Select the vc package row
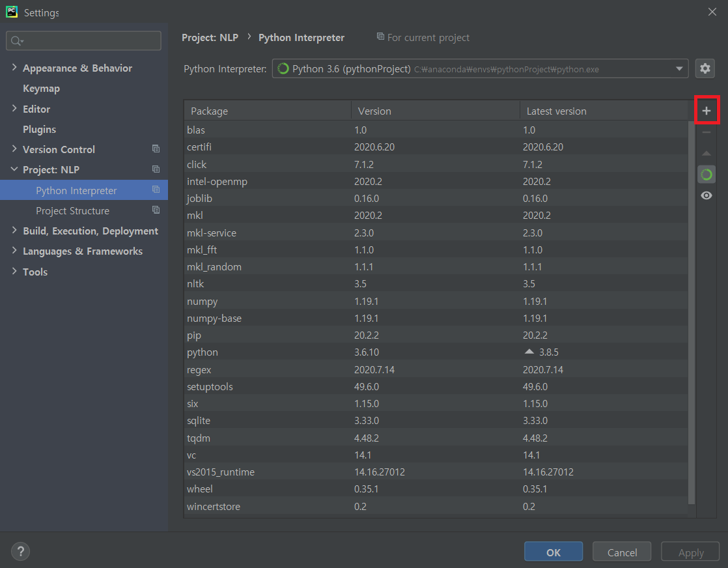Image resolution: width=728 pixels, height=568 pixels. pyautogui.click(x=436, y=455)
